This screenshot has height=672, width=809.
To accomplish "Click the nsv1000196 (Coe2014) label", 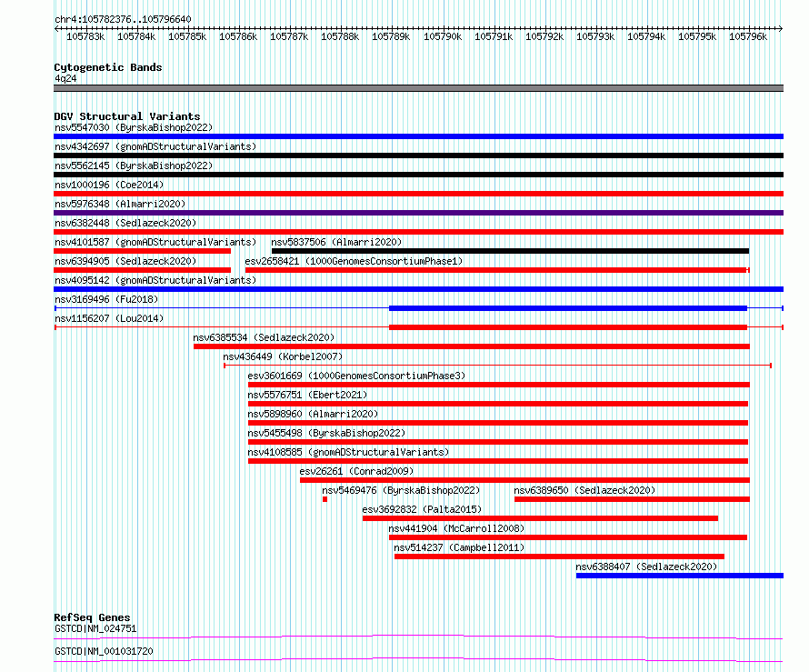I will pos(109,185).
